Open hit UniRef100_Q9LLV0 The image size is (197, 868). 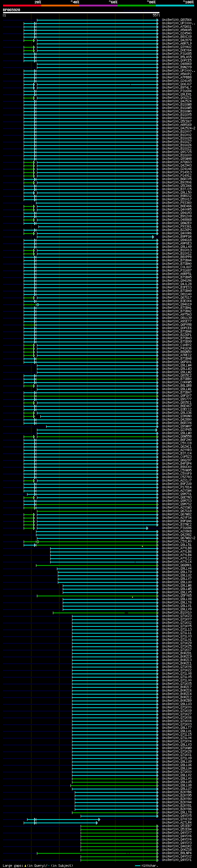(x=177, y=779)
